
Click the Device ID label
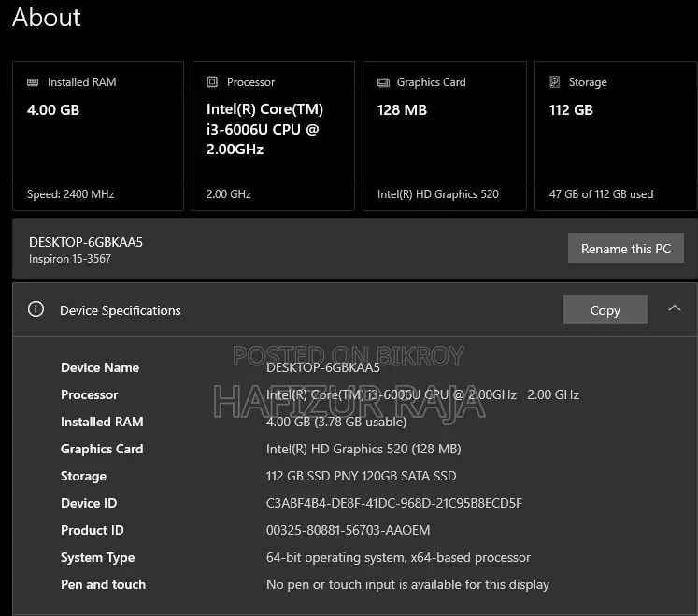[89, 503]
